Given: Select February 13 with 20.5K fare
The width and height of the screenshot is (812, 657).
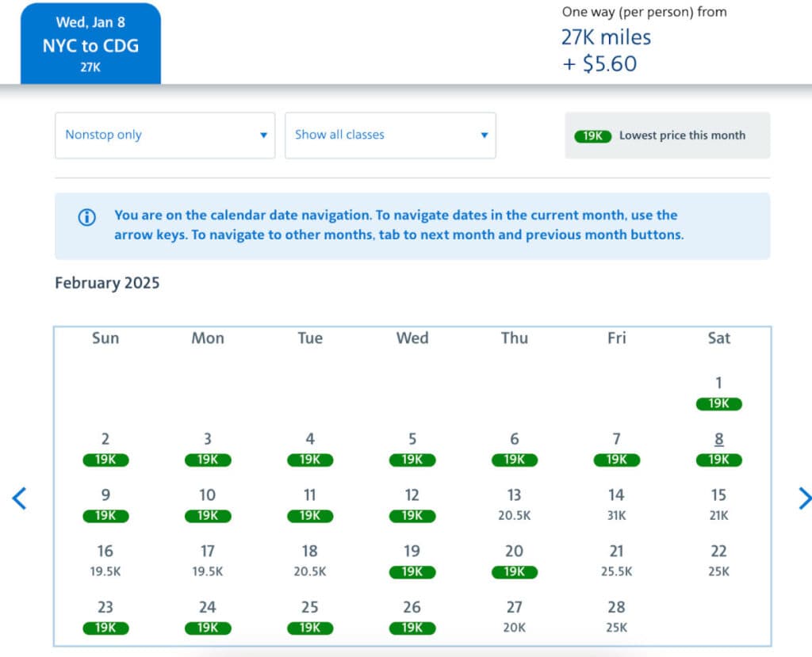Looking at the screenshot, I should tap(514, 504).
